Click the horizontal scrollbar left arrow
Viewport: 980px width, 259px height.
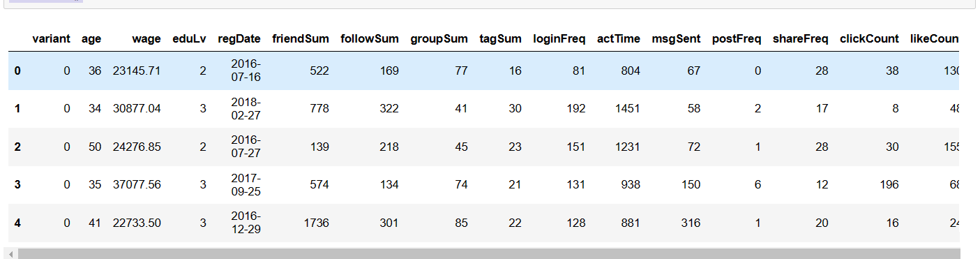click(x=10, y=254)
